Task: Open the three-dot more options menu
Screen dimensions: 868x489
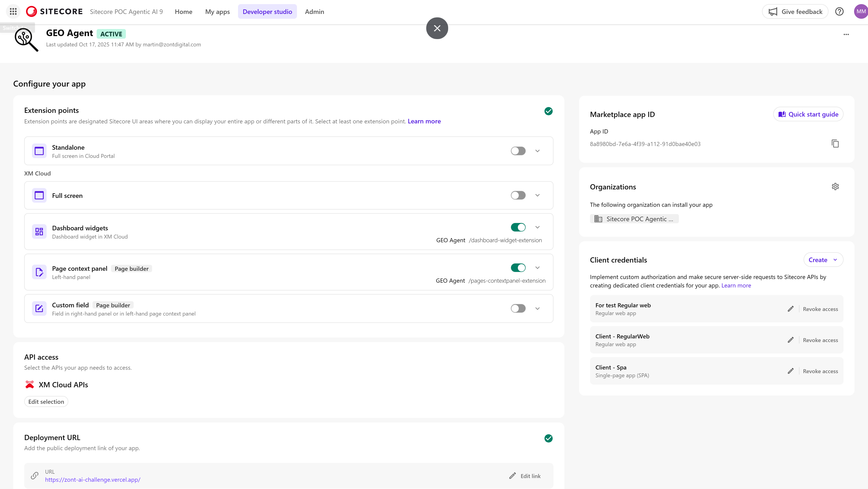Action: click(x=846, y=34)
